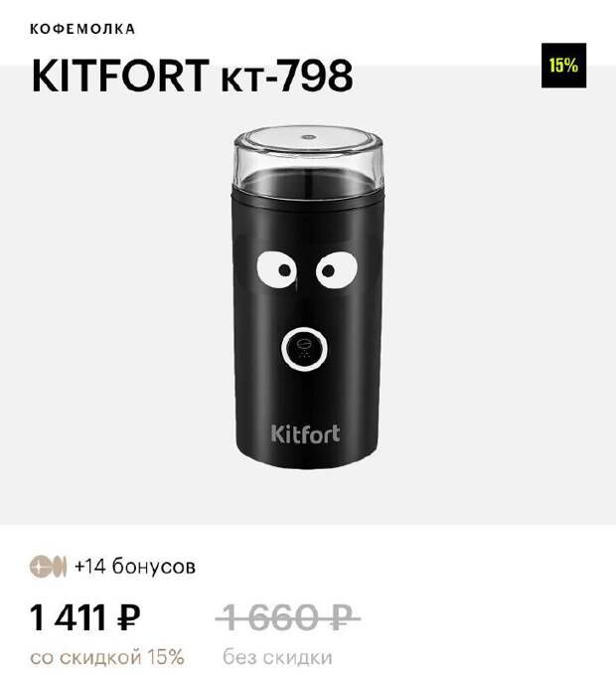This screenshot has width=616, height=676.
Task: Click the discounted price 1 411 ₽
Action: click(84, 617)
